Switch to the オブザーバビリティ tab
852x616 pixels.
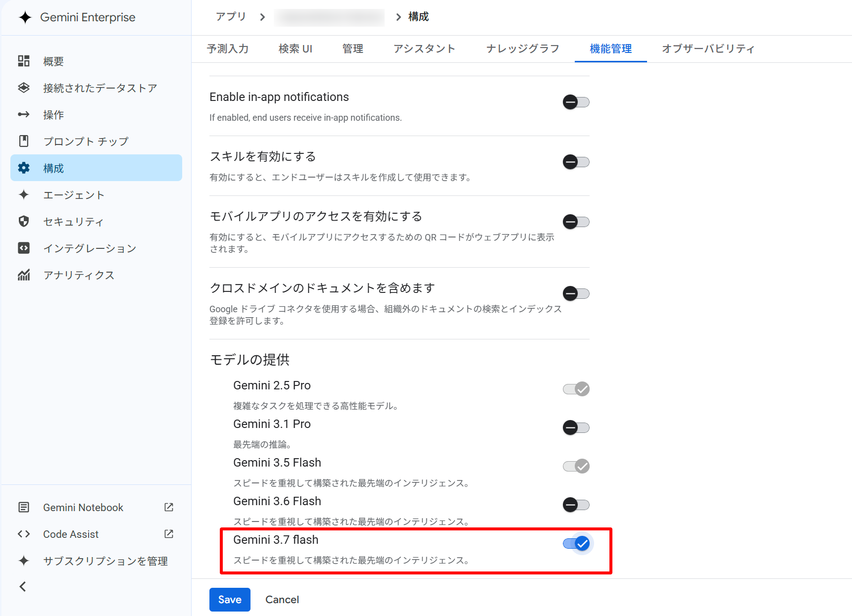click(708, 48)
